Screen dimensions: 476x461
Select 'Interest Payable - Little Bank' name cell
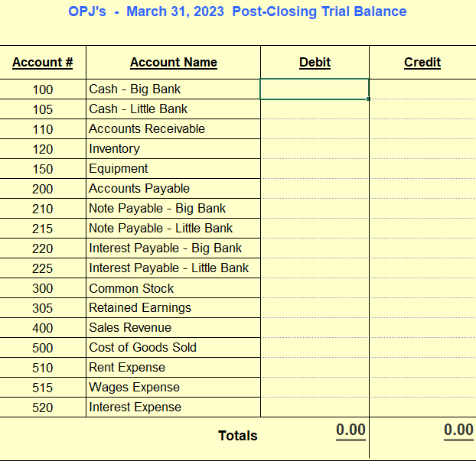pyautogui.click(x=173, y=268)
